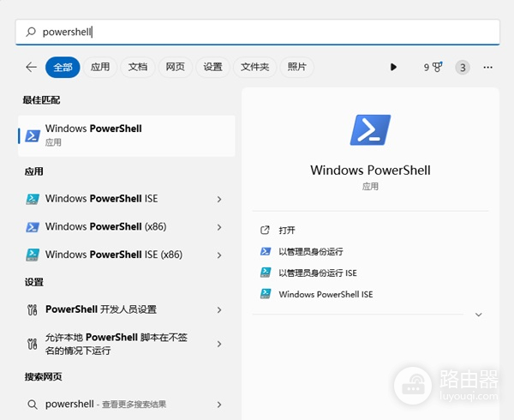Click the PowerShell ISE (x86) row icon

[x=33, y=255]
